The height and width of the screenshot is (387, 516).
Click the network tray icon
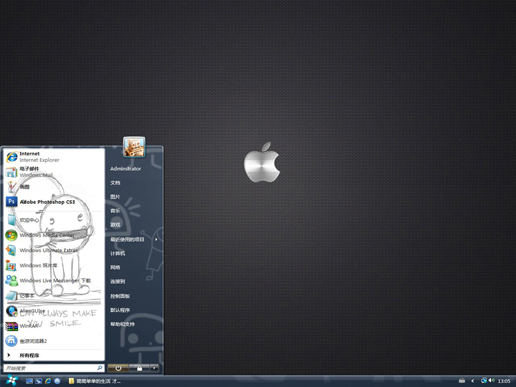point(484,380)
